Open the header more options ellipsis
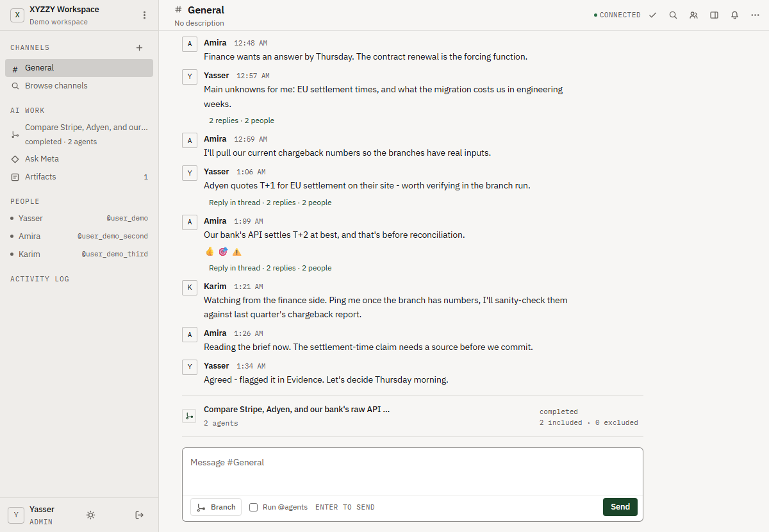Screen dimensions: 769x532 tap(755, 15)
